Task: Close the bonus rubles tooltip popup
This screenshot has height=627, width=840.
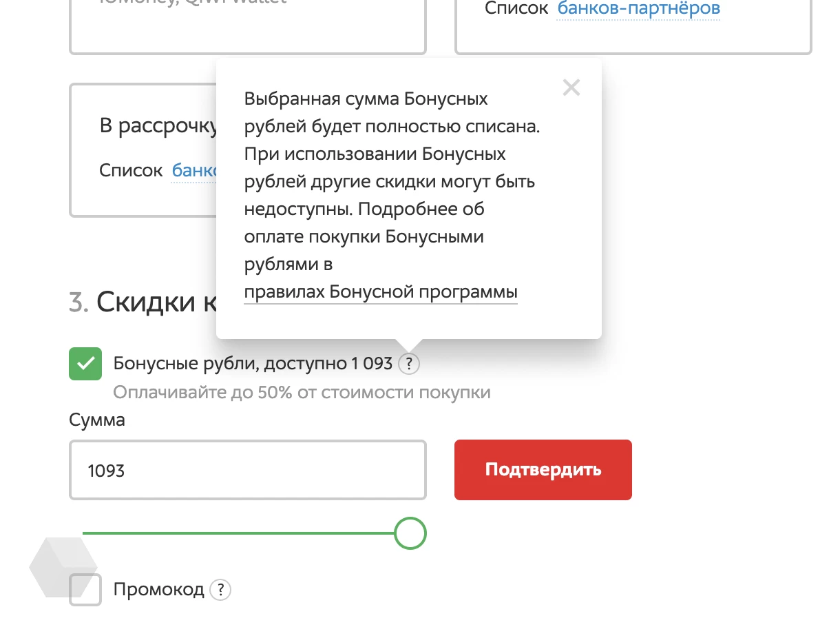Action: (x=571, y=88)
